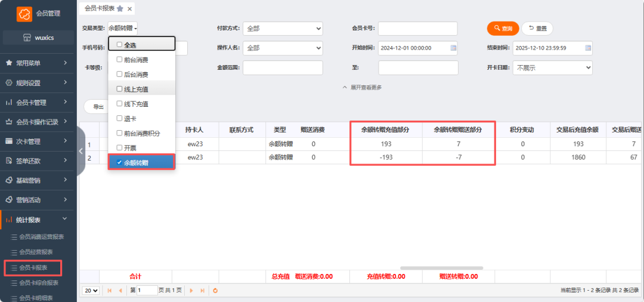Click the -193 cell in row 2

coord(386,158)
